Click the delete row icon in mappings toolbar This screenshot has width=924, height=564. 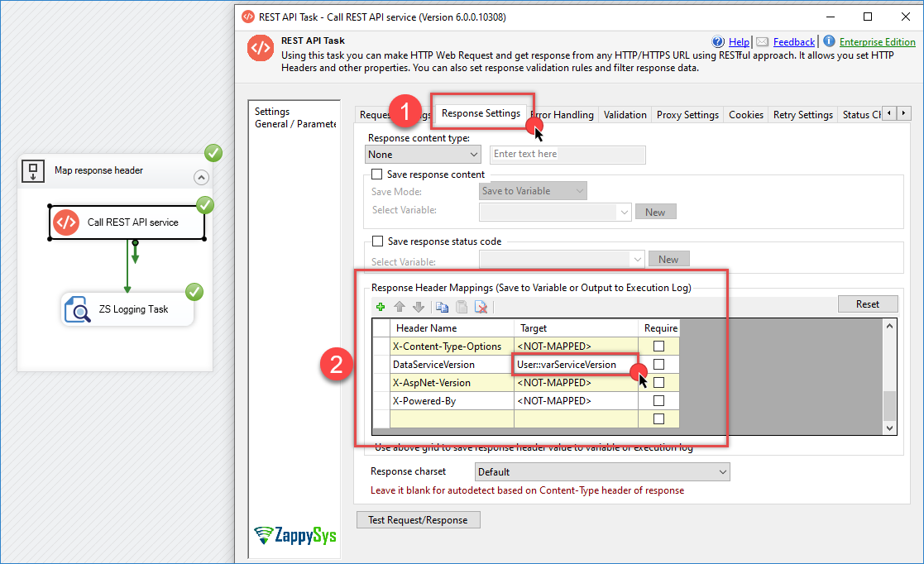click(x=480, y=307)
